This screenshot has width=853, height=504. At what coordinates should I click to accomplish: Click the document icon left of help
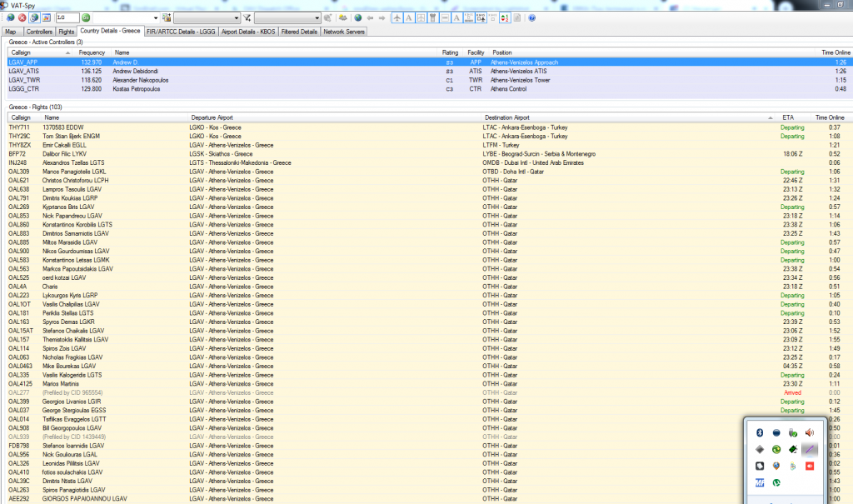[x=516, y=18]
